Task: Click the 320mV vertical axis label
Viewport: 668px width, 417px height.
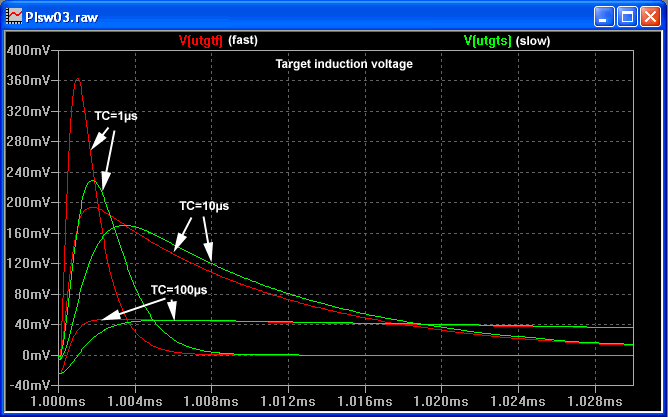Action: [x=29, y=112]
